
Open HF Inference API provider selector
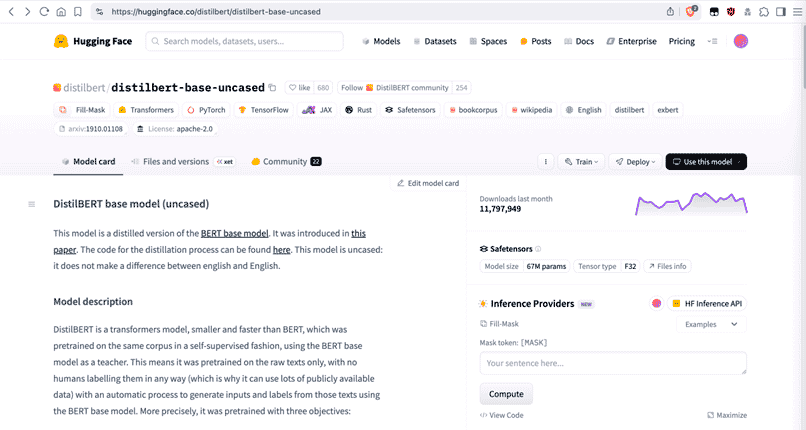pos(707,304)
